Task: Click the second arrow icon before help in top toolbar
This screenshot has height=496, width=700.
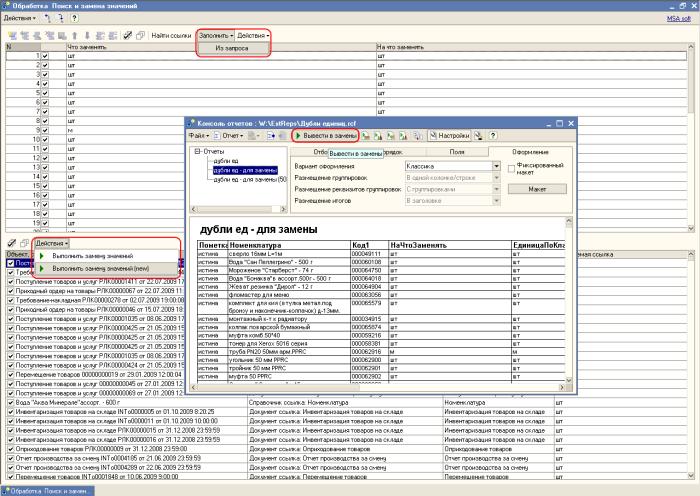Action: pos(61,18)
